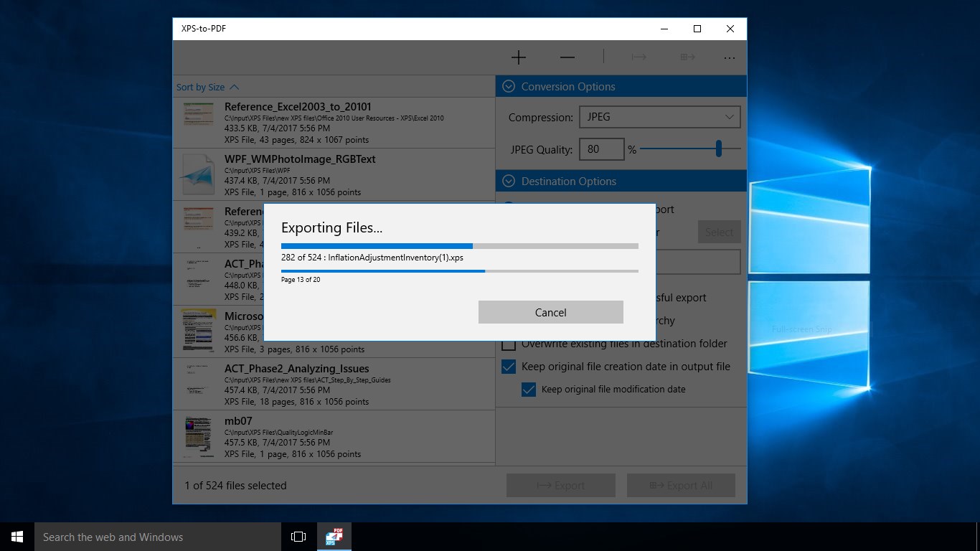Click the 'XPS File, 18 pages' details line
This screenshot has width=980, height=551.
[296, 402]
